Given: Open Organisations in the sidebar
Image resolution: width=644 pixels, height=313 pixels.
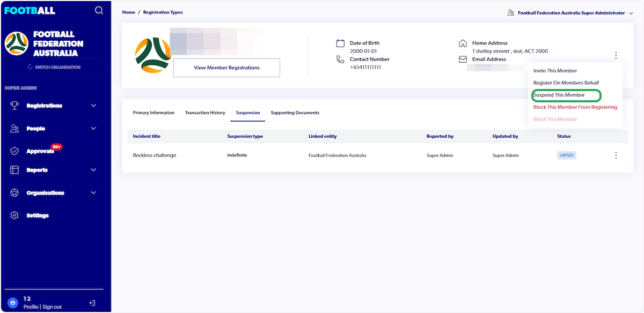Looking at the screenshot, I should point(46,193).
